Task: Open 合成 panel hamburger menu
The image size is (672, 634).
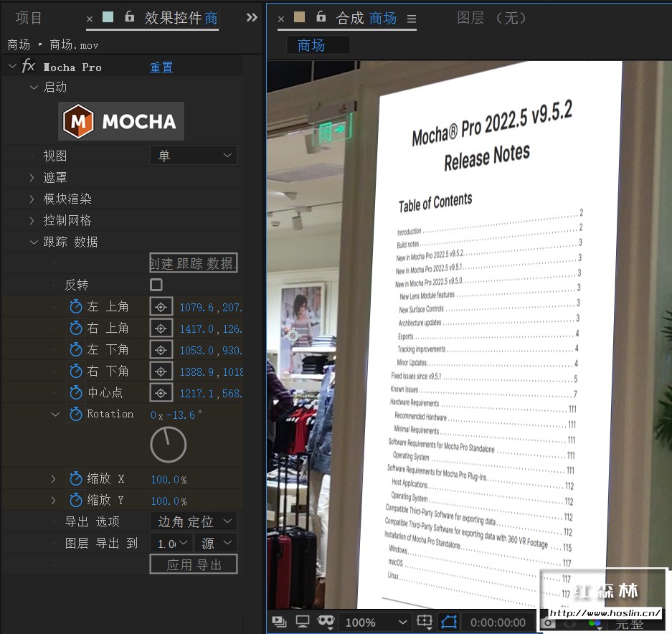Action: [x=412, y=19]
